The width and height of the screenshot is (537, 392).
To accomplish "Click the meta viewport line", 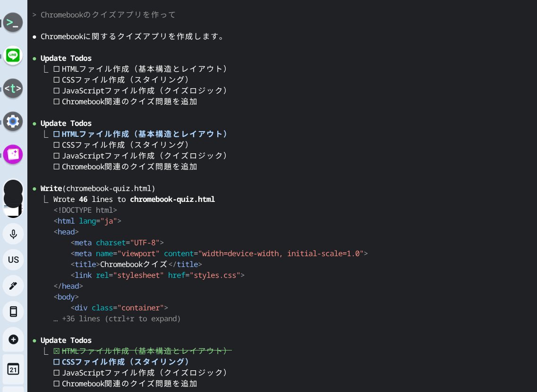I will [219, 253].
